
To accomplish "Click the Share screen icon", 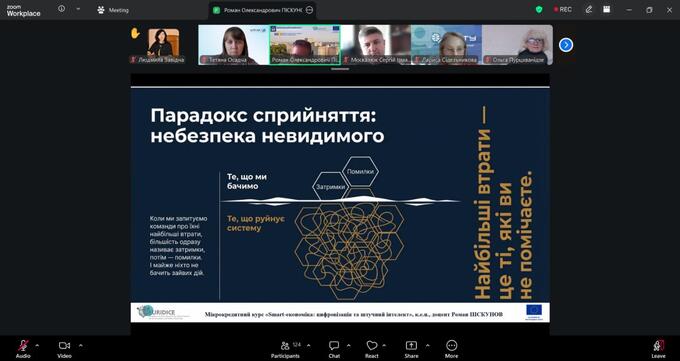I will click(411, 348).
